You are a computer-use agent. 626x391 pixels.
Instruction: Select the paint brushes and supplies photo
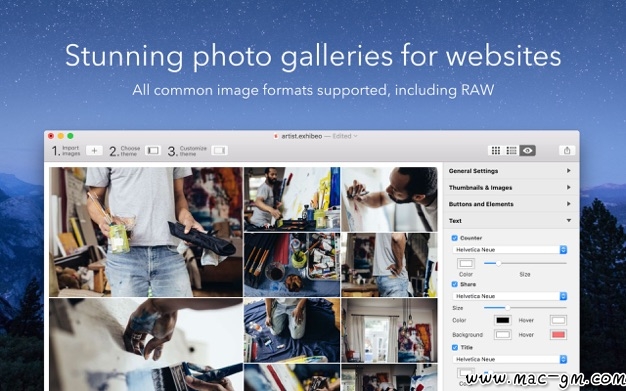[292, 265]
